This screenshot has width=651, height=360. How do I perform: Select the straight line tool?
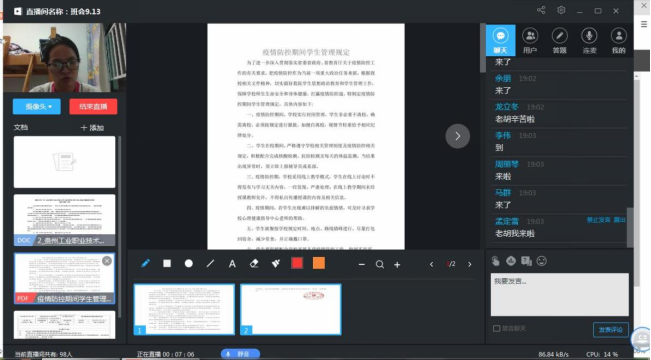[x=210, y=263]
